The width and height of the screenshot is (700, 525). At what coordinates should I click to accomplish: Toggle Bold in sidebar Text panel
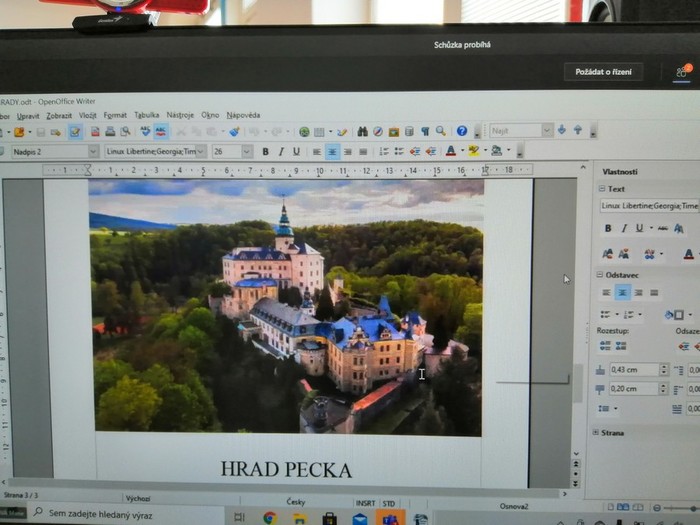click(608, 229)
